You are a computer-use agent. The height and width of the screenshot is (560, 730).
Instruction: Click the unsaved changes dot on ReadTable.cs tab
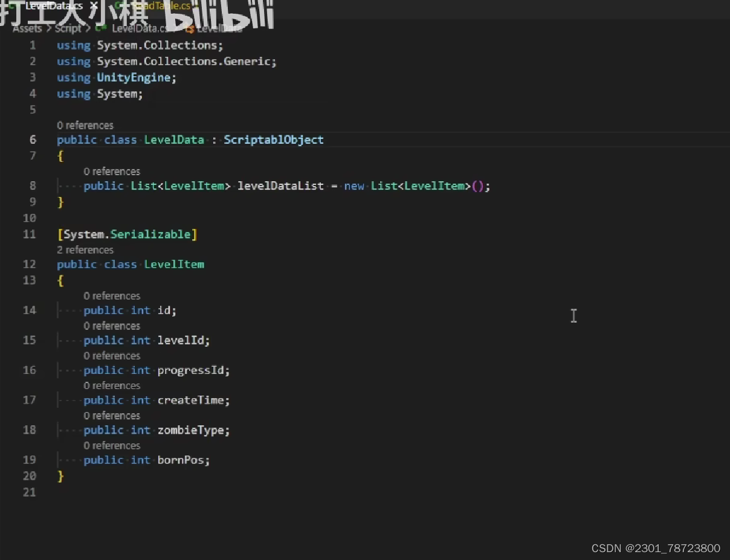tap(198, 6)
